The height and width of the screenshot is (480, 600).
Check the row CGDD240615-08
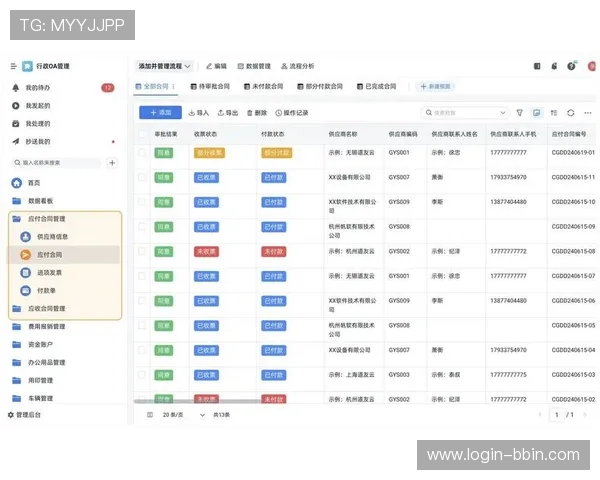[x=142, y=251]
